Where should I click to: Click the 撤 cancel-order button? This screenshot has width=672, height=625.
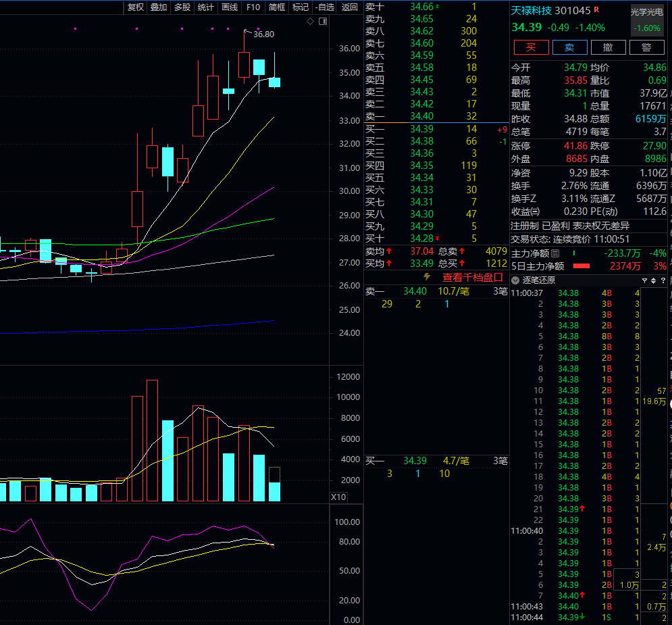(x=608, y=47)
